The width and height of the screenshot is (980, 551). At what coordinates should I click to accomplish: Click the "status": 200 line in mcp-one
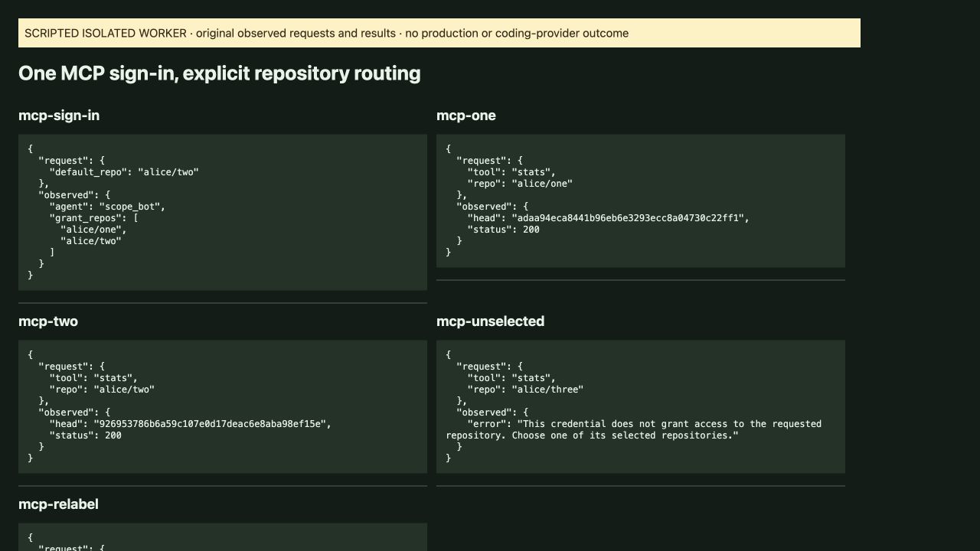[x=504, y=230]
